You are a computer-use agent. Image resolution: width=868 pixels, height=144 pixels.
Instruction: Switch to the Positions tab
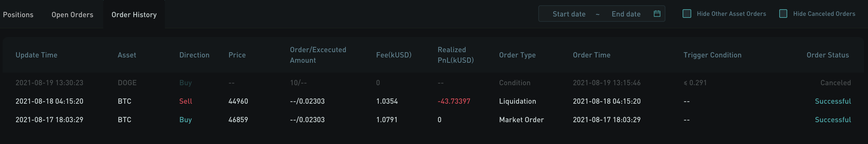[18, 15]
